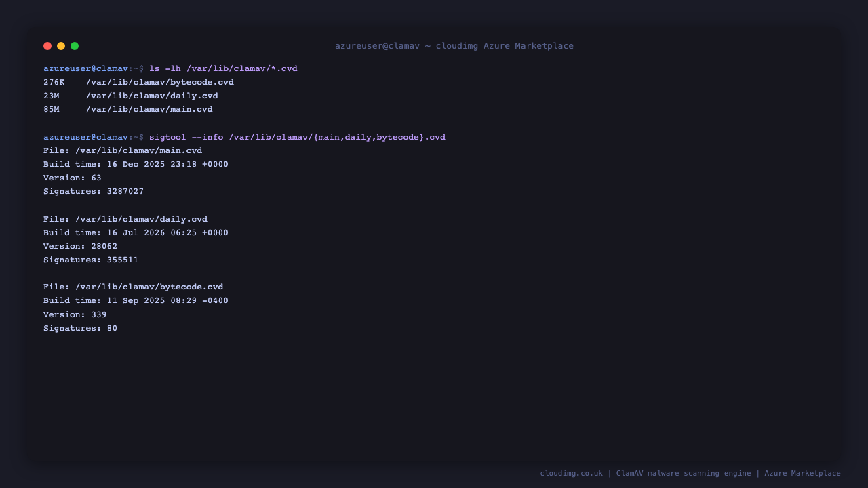Image resolution: width=868 pixels, height=488 pixels.
Task: Click the 'Version: 63' line
Action: [73, 178]
